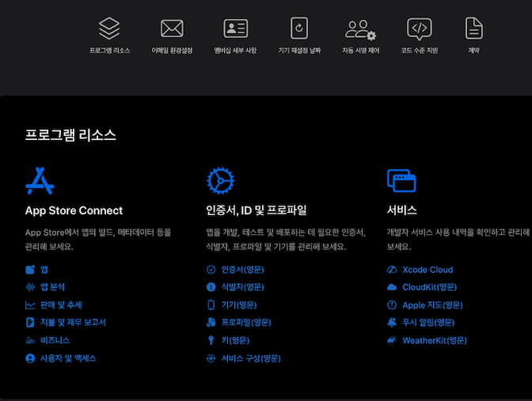Click the weather icon beside WeatherKit(영문)
The width and height of the screenshot is (532, 401).
pos(392,340)
